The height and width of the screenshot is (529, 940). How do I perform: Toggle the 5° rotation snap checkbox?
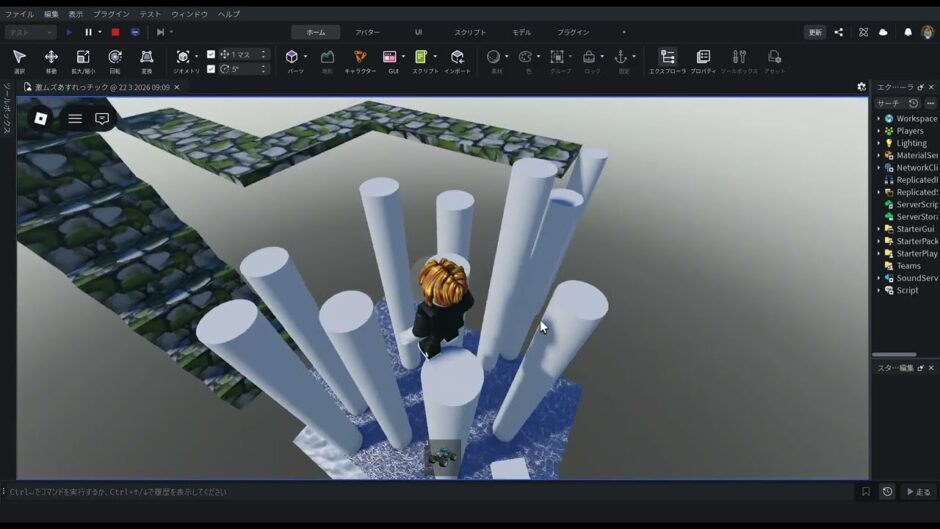point(211,69)
